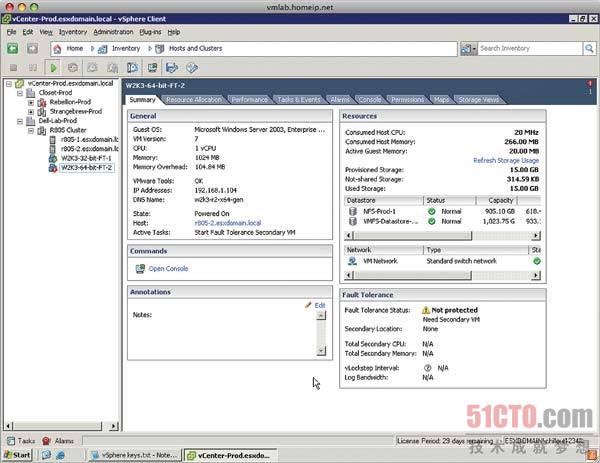This screenshot has height=463, width=600.
Task: Click the last toolbar icon with checkmark
Action: click(x=192, y=68)
